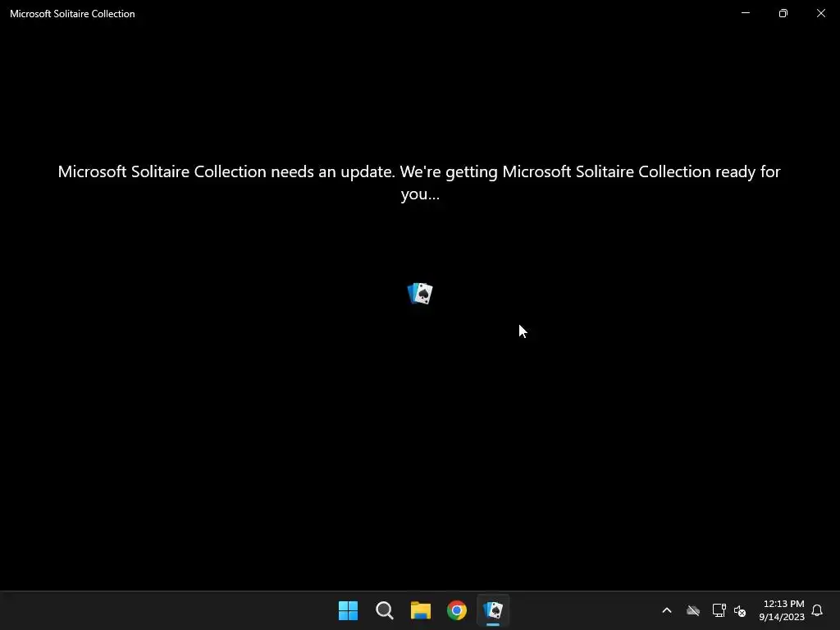
Task: Open network status tray icon
Action: click(719, 610)
